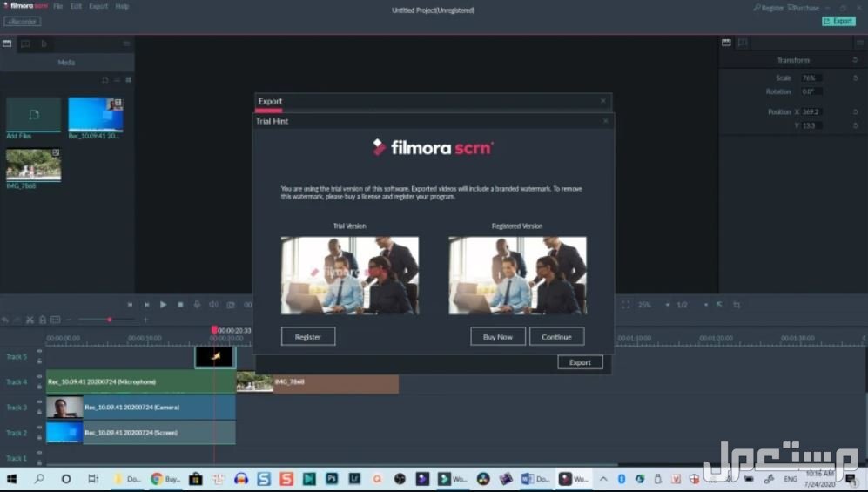Click the Stop playback button
This screenshot has width=868, height=492.
coord(180,305)
